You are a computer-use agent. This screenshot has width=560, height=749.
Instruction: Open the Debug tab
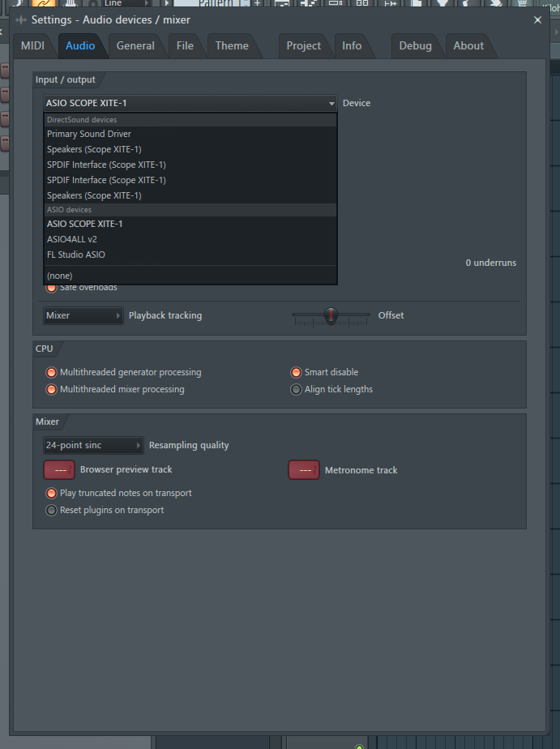416,46
